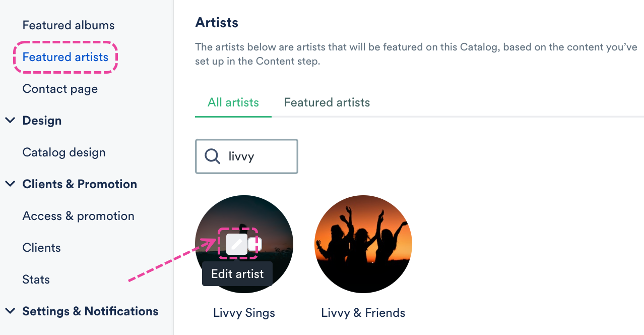Navigate to Access & promotion

(79, 216)
